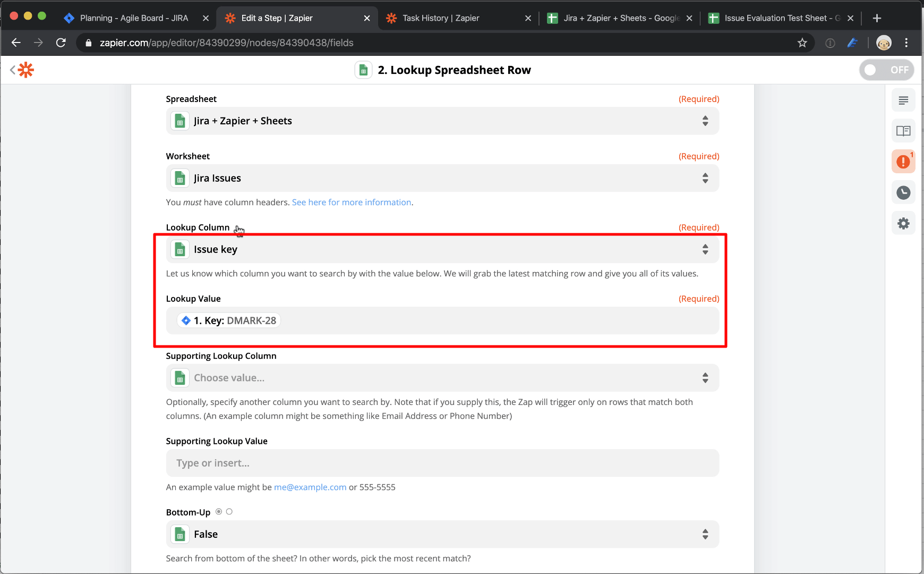Screen dimensions: 924x574
Task: Open a new browser tab with plus
Action: [x=877, y=18]
